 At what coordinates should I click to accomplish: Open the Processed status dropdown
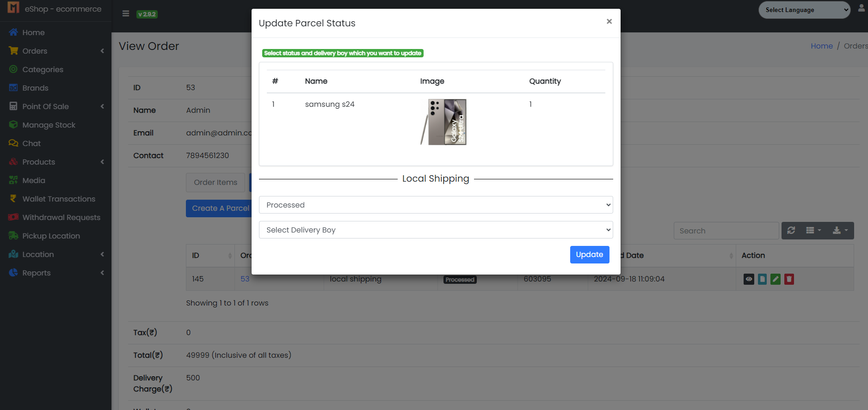[436, 205]
